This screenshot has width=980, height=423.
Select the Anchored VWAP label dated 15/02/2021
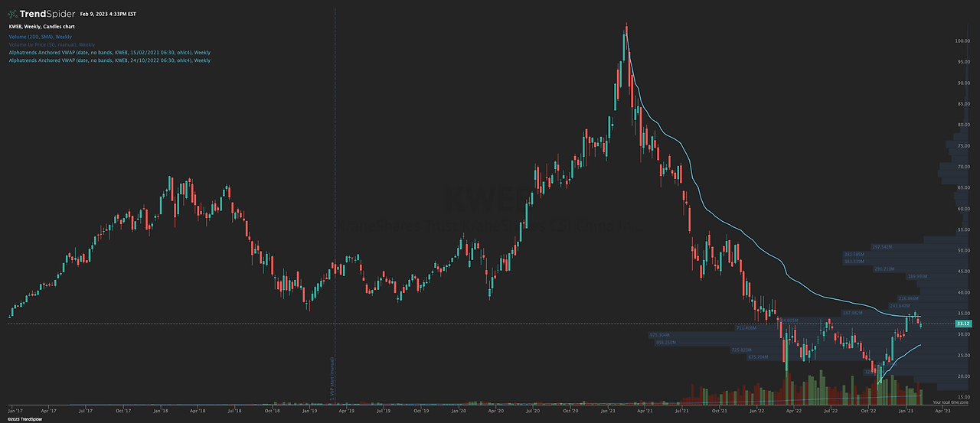109,52
